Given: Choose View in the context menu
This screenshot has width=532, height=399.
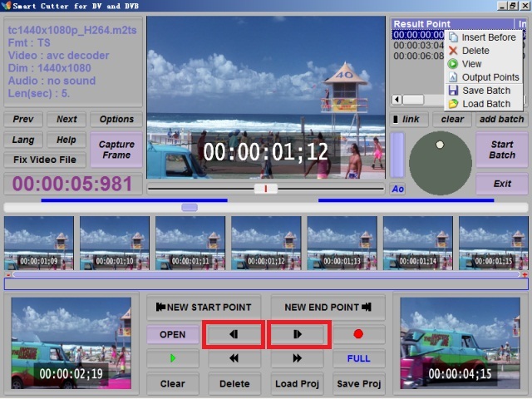Looking at the screenshot, I should click(x=484, y=64).
